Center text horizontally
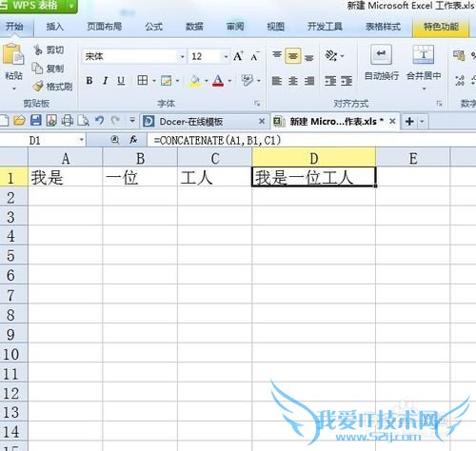The image size is (476, 451). (x=293, y=81)
